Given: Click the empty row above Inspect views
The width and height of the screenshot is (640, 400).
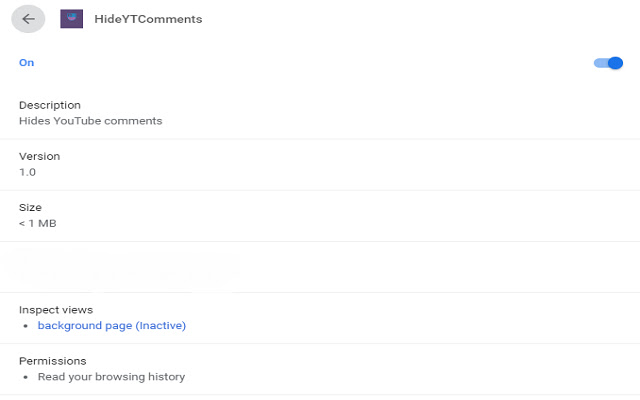Looking at the screenshot, I should [320, 267].
